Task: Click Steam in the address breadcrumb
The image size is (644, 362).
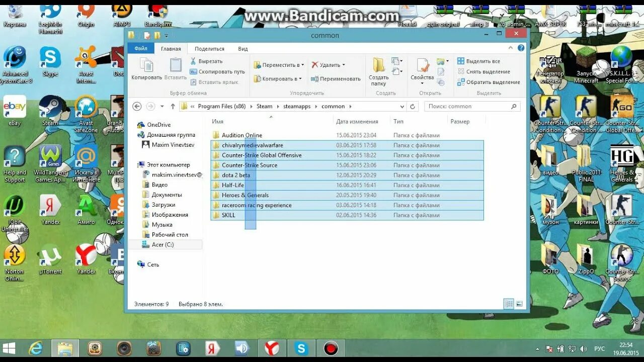Action: click(x=264, y=107)
